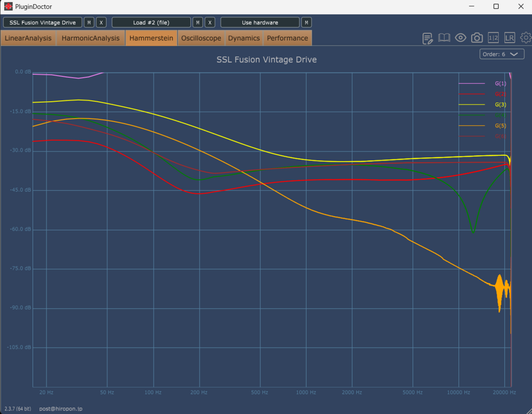The height and width of the screenshot is (414, 532).
Task: Click the M button beside SSL Fusion Vintage Drive
Action: (89, 22)
